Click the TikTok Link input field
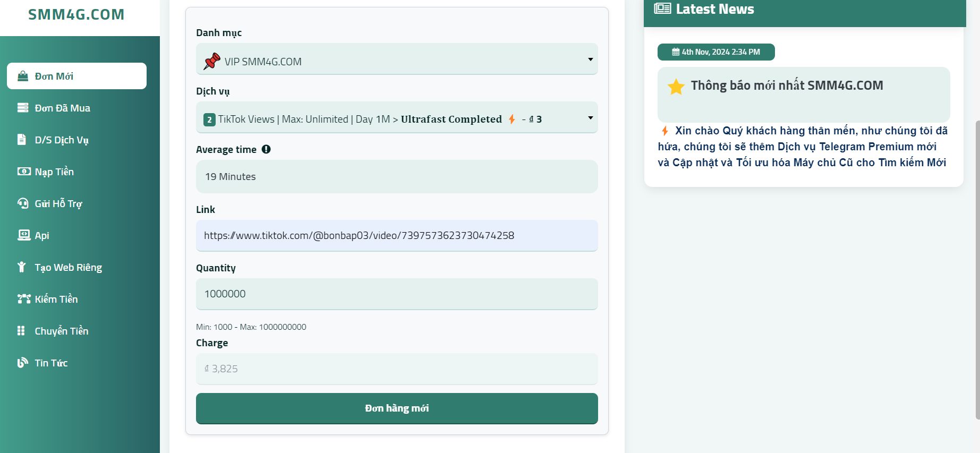 point(397,235)
